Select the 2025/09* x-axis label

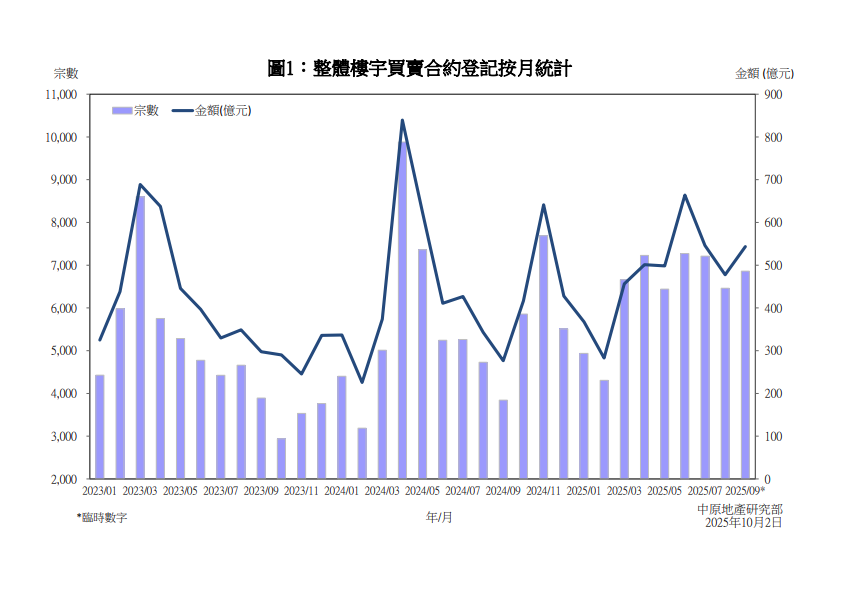click(745, 491)
